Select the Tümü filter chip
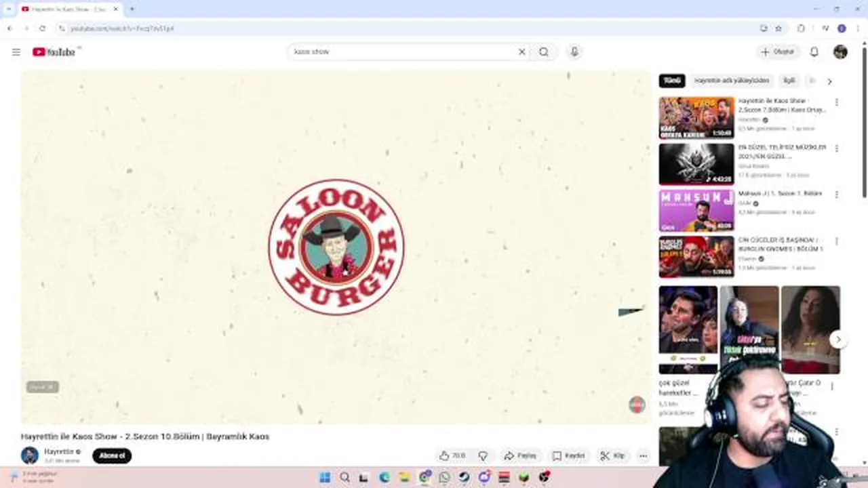 pos(672,81)
